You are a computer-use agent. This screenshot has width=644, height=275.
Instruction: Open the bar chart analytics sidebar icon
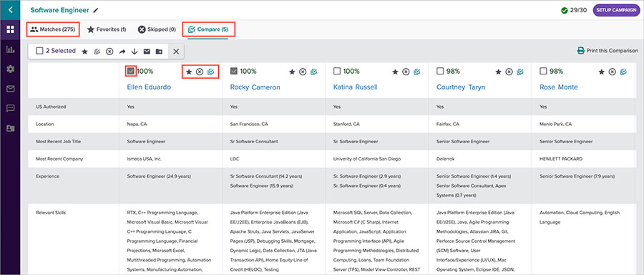click(10, 49)
